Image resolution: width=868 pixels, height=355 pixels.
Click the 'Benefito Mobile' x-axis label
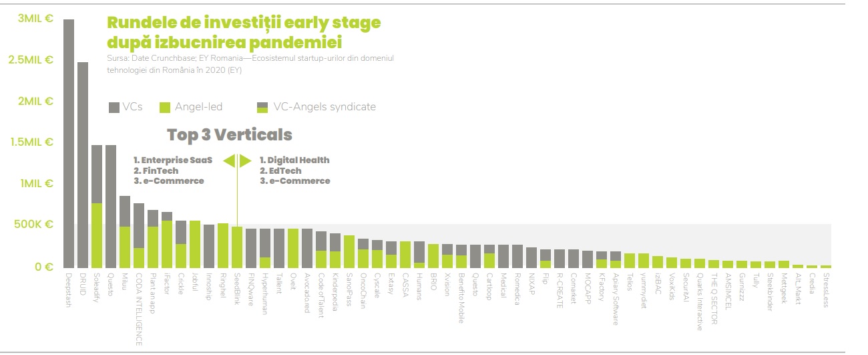(x=461, y=297)
